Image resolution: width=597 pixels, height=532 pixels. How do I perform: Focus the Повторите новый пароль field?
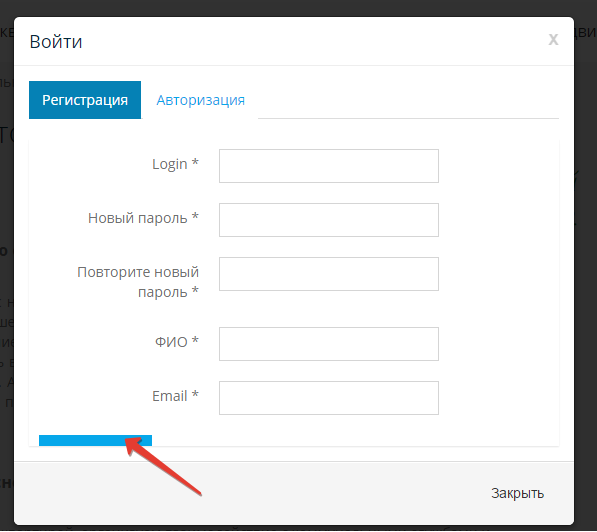(x=329, y=274)
